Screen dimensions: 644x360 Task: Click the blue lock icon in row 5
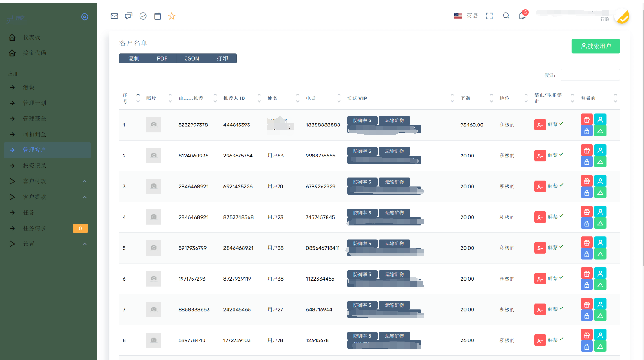click(x=587, y=254)
